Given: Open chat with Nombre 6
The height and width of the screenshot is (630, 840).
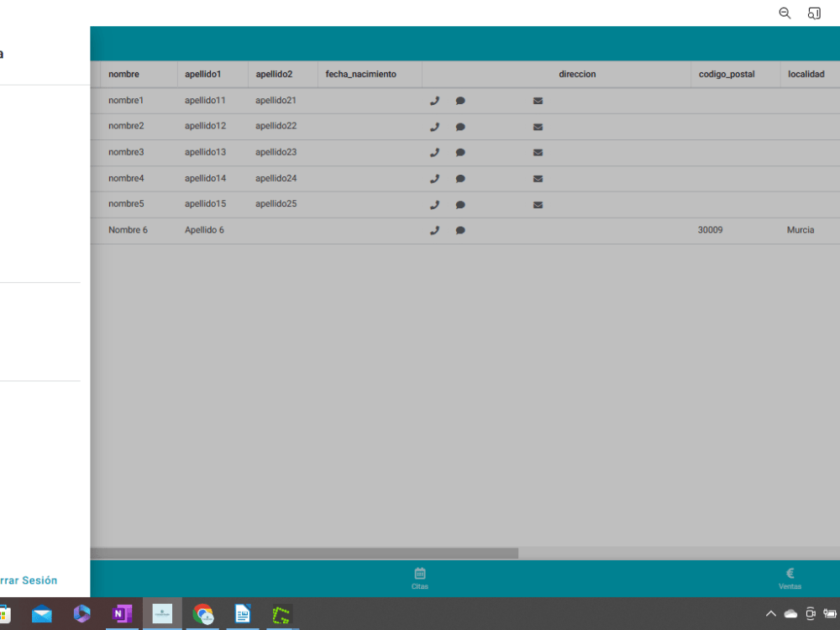Looking at the screenshot, I should coord(460,229).
